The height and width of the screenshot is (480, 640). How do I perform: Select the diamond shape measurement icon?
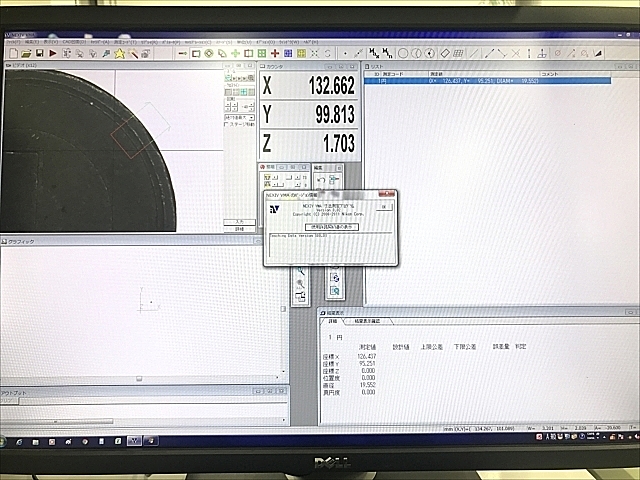pyautogui.click(x=445, y=53)
